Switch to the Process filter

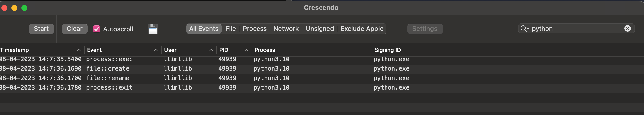(x=255, y=29)
